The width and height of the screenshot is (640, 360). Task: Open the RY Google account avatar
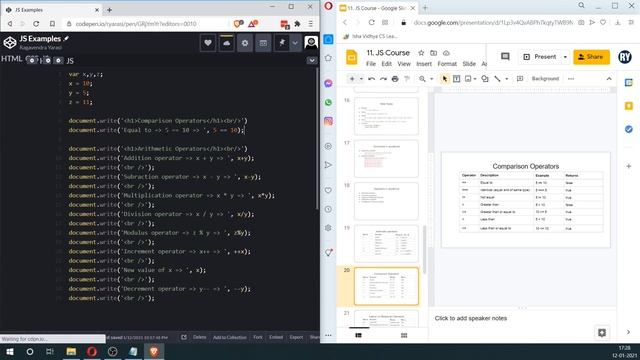pos(624,57)
